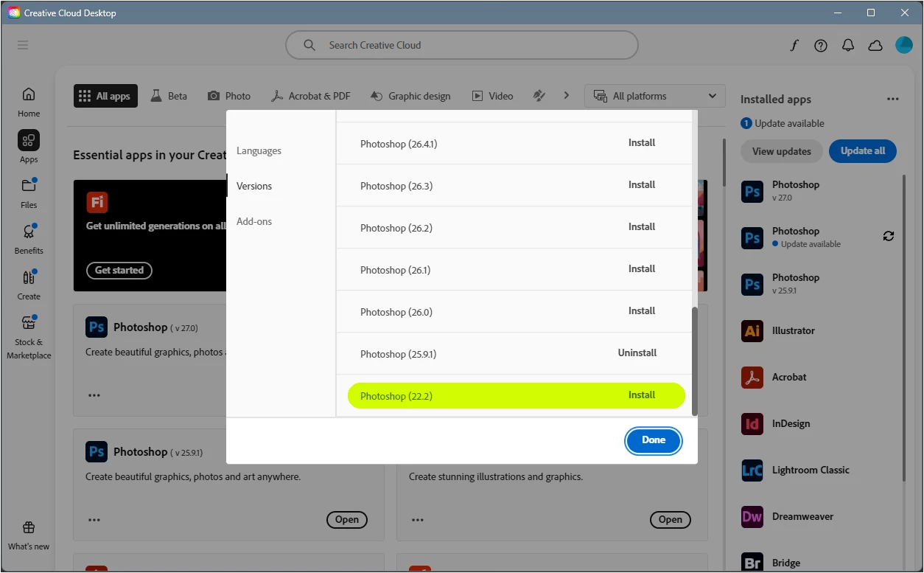Check cloud sync status icon

(x=875, y=45)
